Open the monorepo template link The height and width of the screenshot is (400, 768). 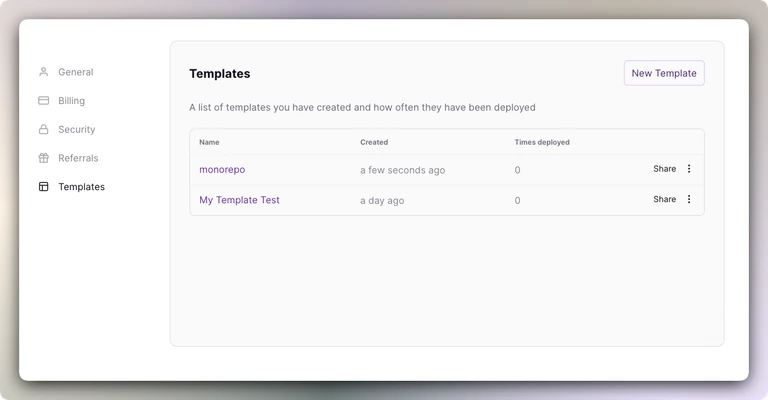coord(222,169)
